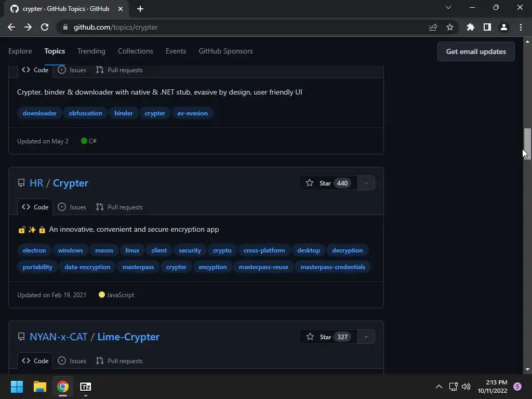
Task: Click the data-encryption topic tag
Action: [87, 267]
